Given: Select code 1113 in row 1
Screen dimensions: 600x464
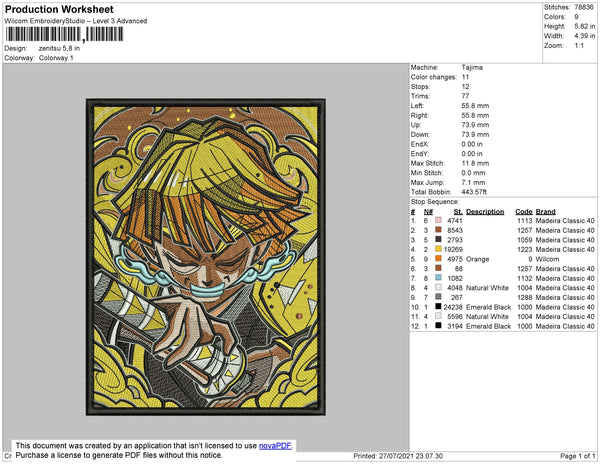Looking at the screenshot, I should click(525, 221).
